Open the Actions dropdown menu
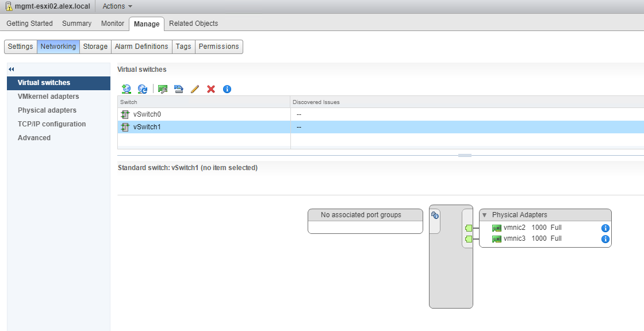Screen dimensions: 644x331 (x=117, y=6)
